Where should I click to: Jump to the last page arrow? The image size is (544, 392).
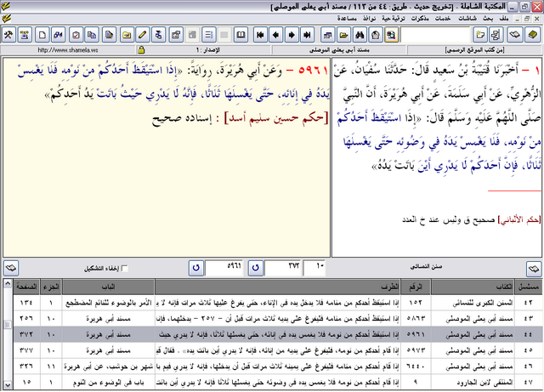coord(307,35)
